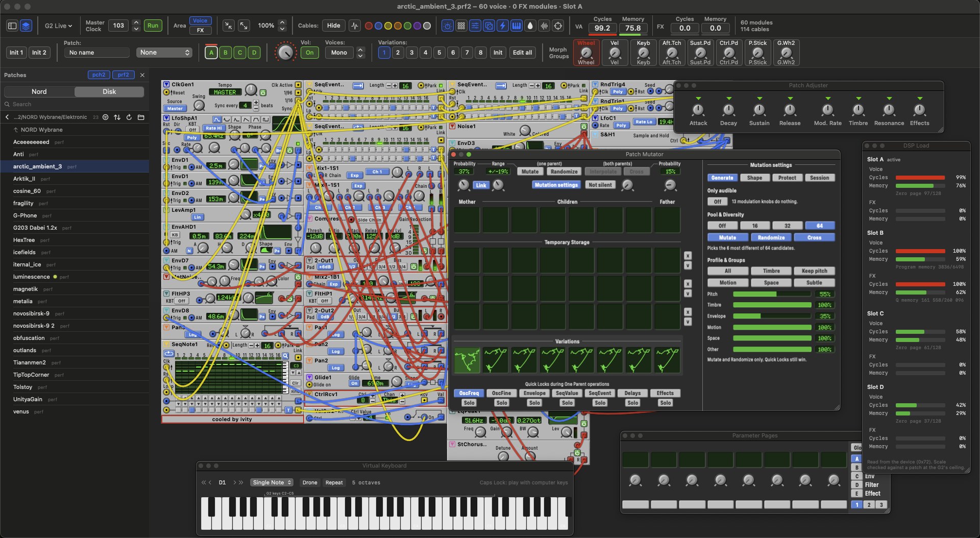
Task: Toggle the pch2 file filter
Action: [99, 75]
